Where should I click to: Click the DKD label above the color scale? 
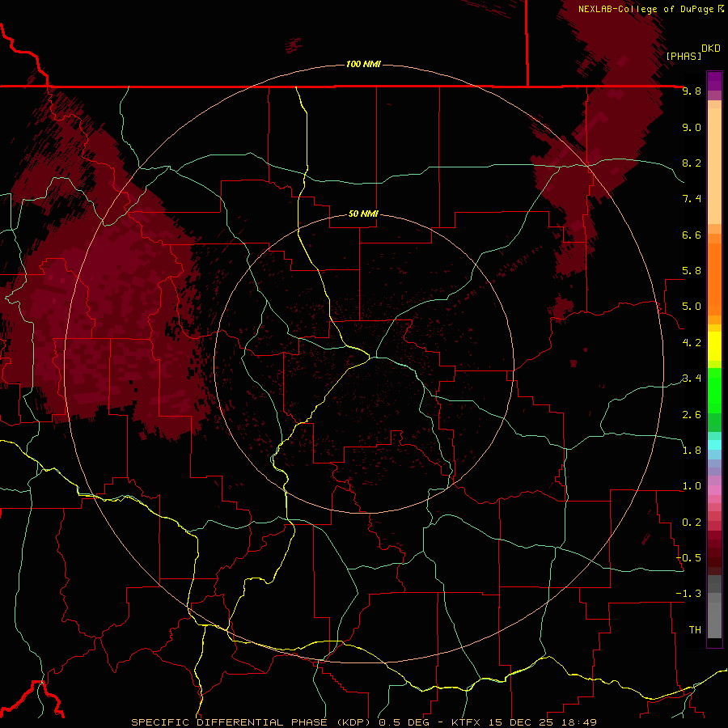click(711, 49)
